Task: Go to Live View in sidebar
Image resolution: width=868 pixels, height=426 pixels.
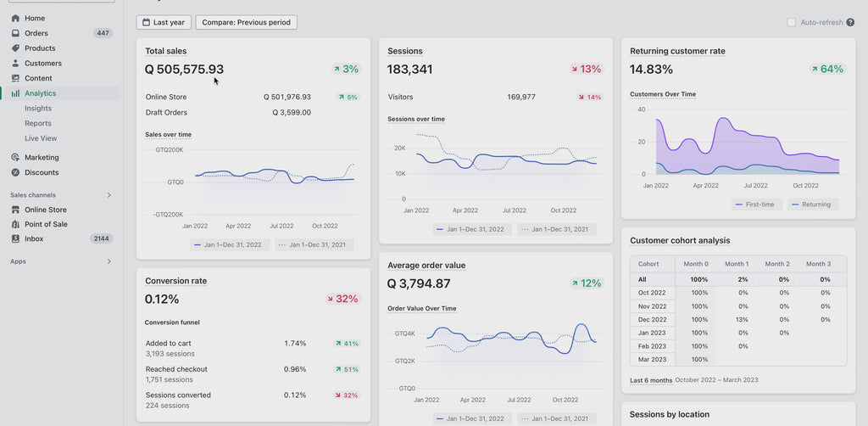Action: (41, 138)
